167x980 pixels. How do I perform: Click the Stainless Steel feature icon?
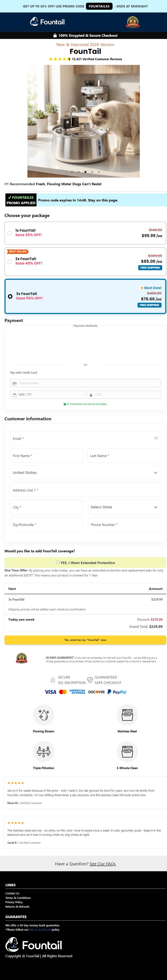click(x=127, y=715)
